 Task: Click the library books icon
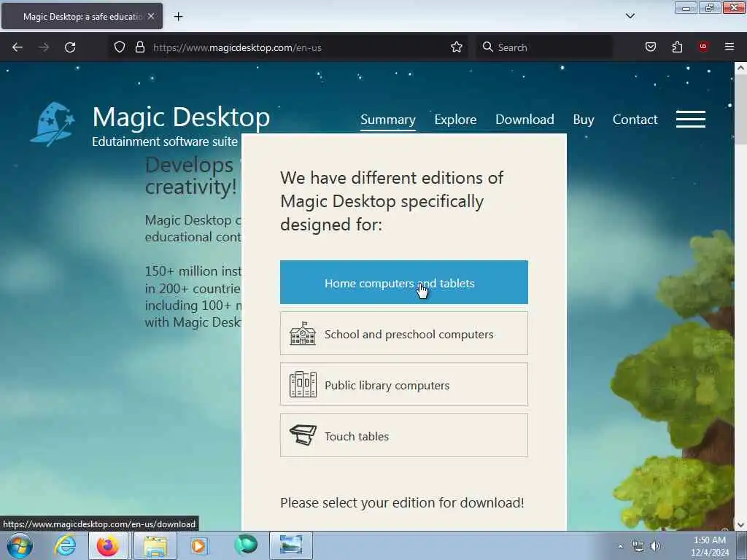(303, 384)
